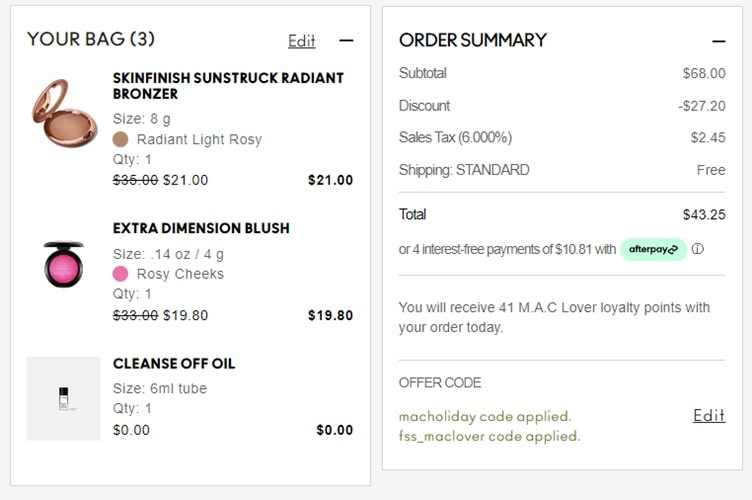The height and width of the screenshot is (500, 752).
Task: Open Cleanse Off Oil product title
Action: point(174,363)
